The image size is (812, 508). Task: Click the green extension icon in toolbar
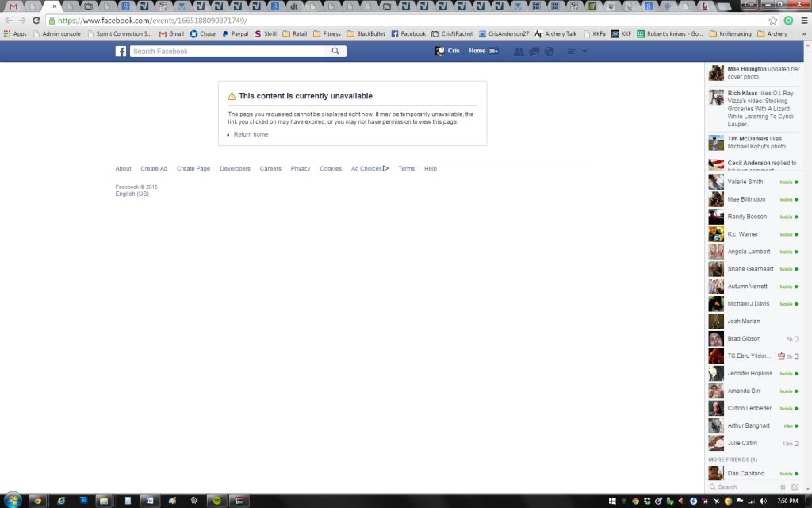point(788,21)
